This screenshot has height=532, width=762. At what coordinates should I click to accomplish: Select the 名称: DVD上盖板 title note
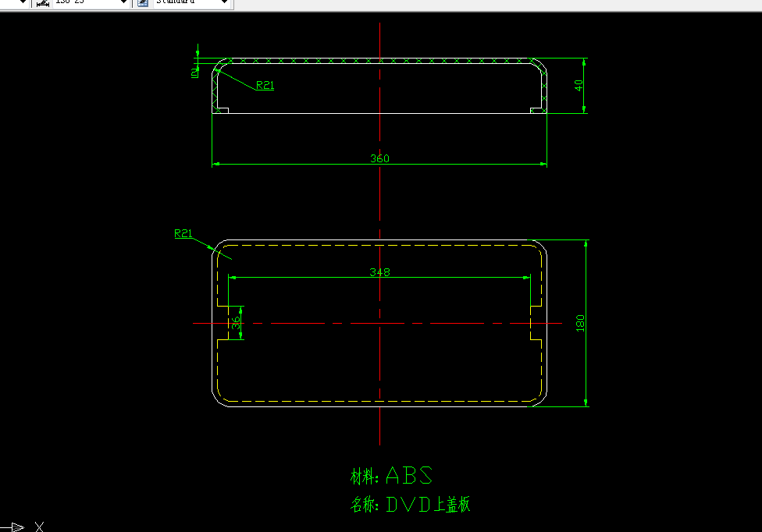(x=410, y=505)
